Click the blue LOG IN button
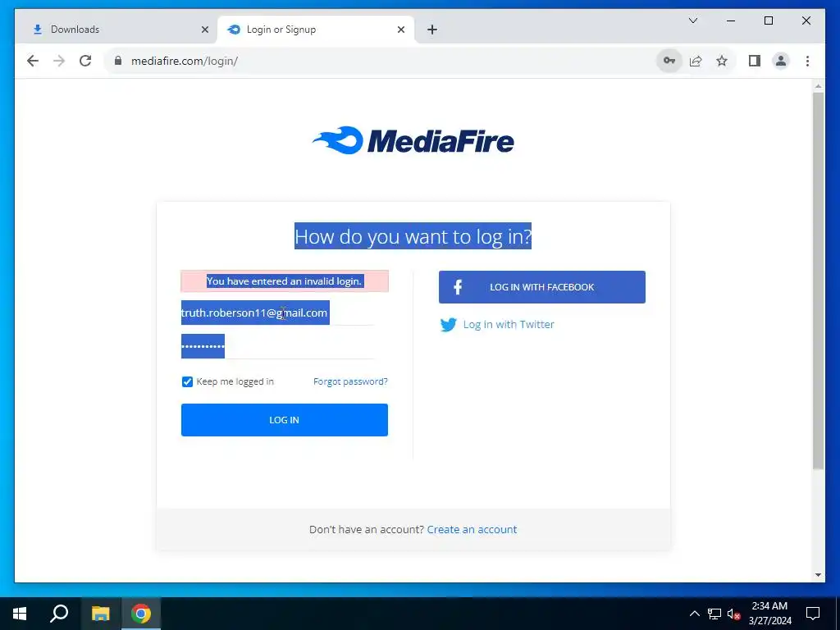840x630 pixels. point(285,420)
